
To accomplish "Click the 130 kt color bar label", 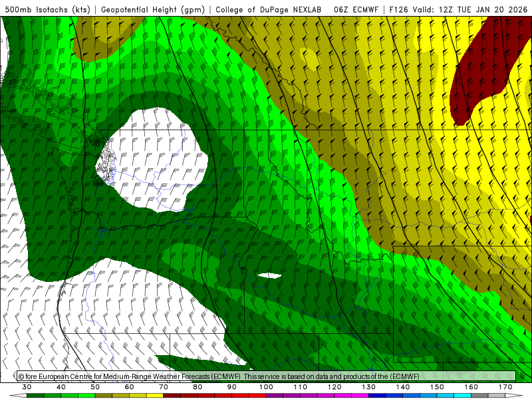I will pos(369,387).
